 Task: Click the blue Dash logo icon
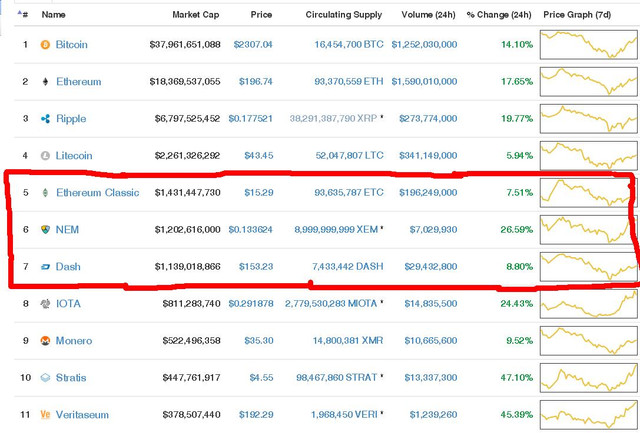[x=45, y=267]
